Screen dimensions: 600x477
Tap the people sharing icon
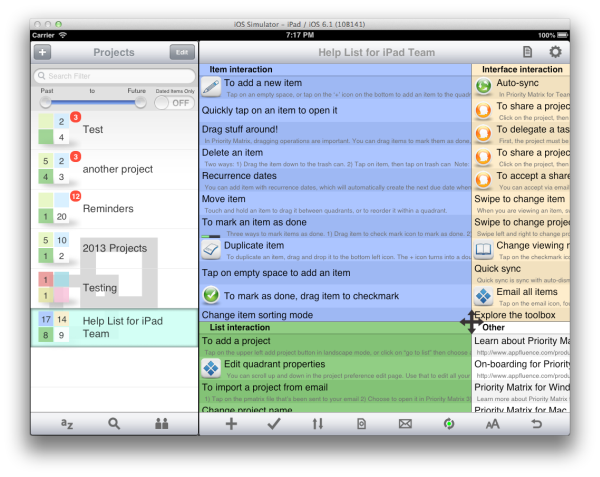(x=162, y=423)
